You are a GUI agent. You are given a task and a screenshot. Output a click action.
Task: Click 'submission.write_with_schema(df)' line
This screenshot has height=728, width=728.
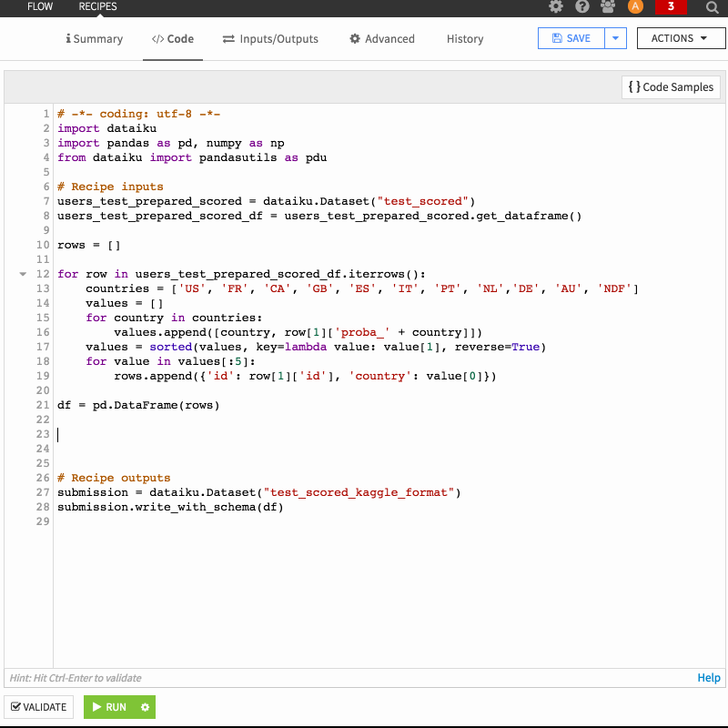pyautogui.click(x=170, y=507)
